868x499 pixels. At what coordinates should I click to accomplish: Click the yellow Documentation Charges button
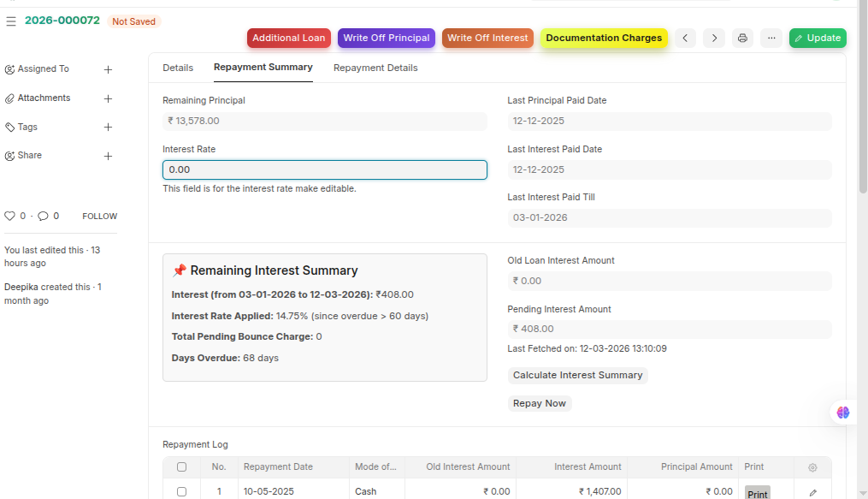point(604,39)
